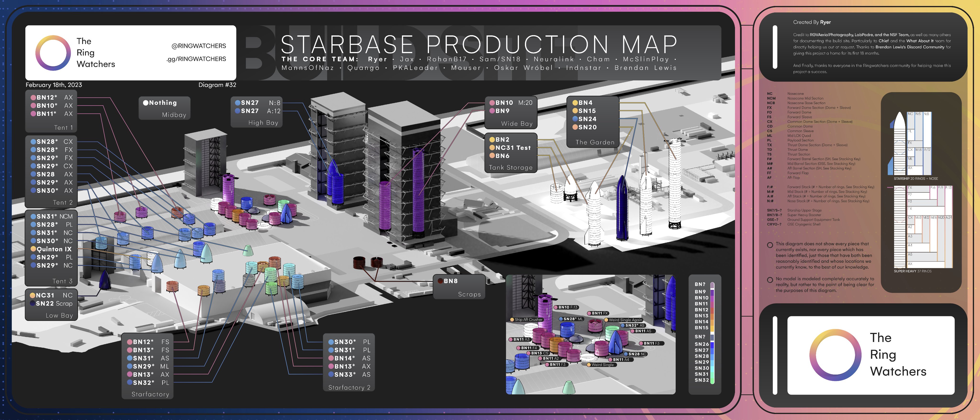The width and height of the screenshot is (980, 420).
Task: Click the red dot next to BN8
Action: [x=440, y=281]
